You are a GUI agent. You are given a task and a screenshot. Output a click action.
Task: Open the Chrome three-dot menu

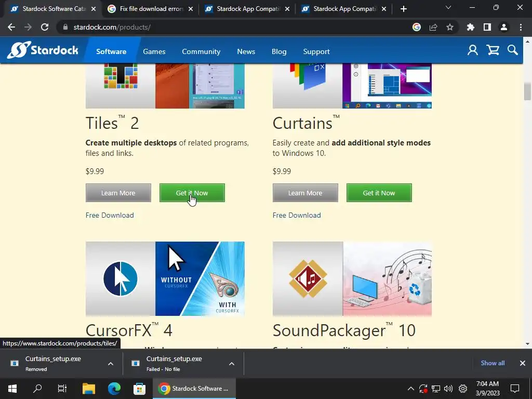[x=521, y=27]
